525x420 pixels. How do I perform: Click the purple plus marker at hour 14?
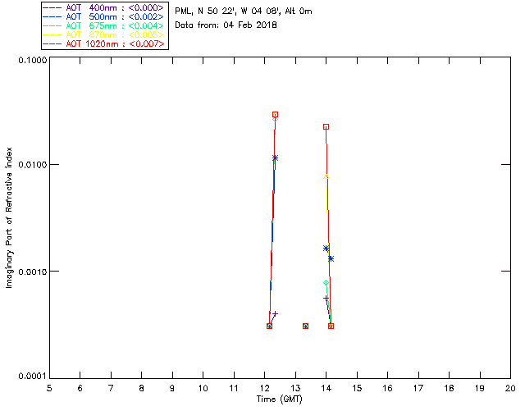coord(326,298)
